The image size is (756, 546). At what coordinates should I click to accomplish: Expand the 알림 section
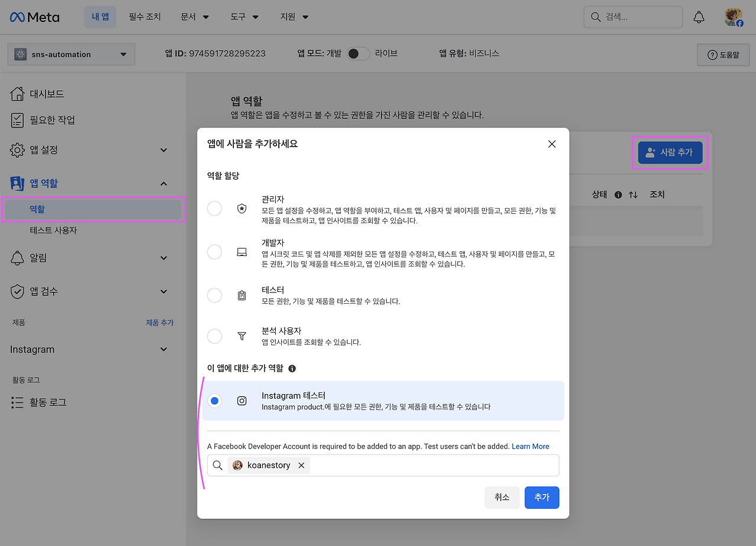[x=164, y=258]
